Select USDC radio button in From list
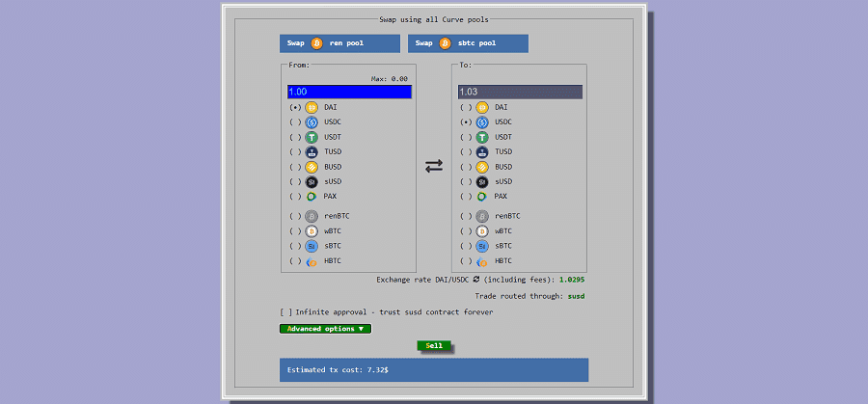This screenshot has width=868, height=404. pos(295,122)
